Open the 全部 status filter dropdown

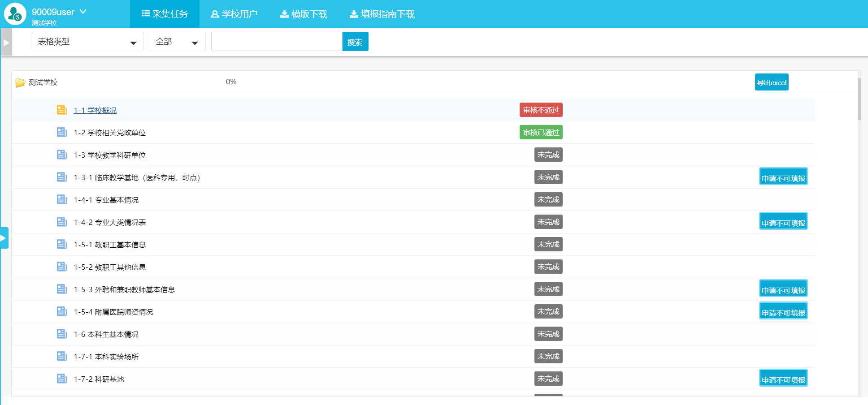(178, 42)
